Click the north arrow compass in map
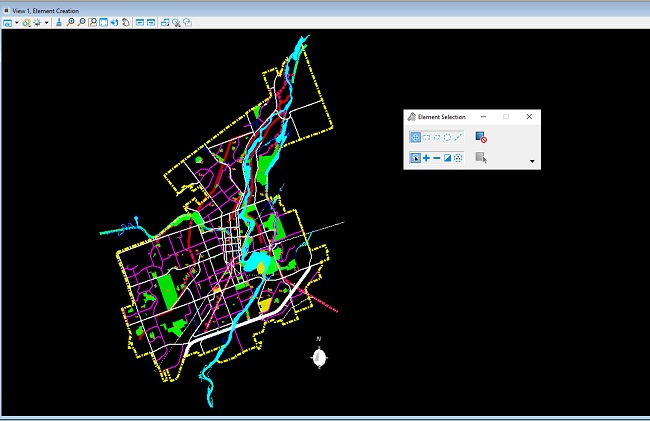 point(319,354)
